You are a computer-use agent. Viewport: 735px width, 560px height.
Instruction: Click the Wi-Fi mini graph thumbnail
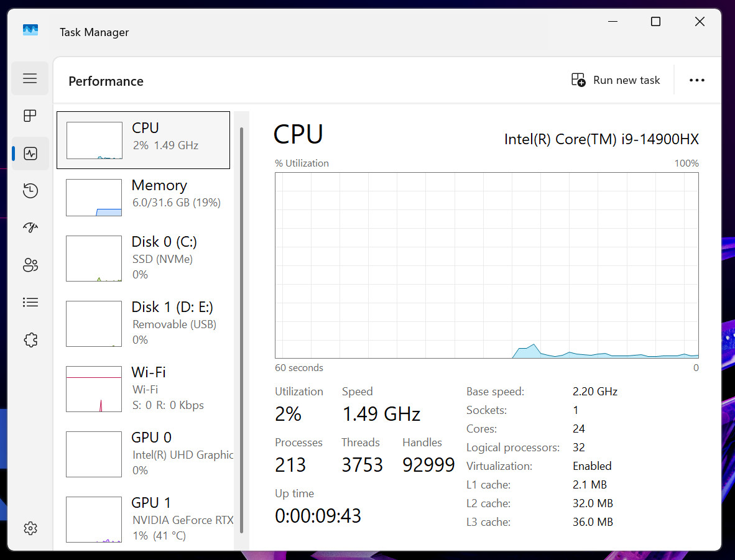[x=94, y=389]
